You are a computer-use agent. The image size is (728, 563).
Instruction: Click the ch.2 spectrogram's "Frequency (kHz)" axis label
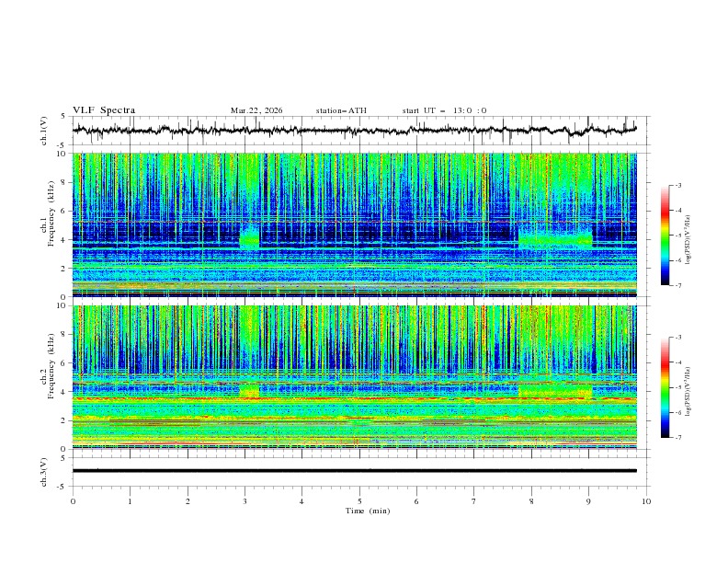click(x=51, y=364)
